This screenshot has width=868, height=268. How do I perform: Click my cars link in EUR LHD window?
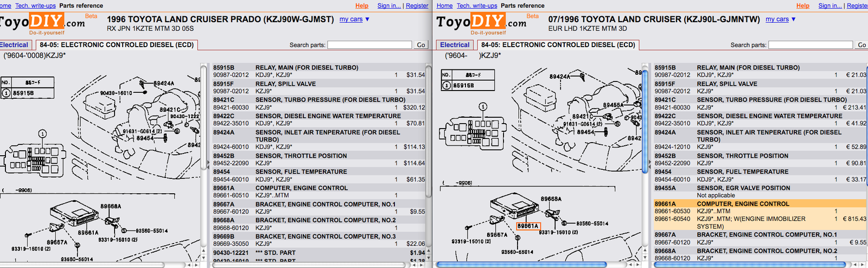pos(777,19)
